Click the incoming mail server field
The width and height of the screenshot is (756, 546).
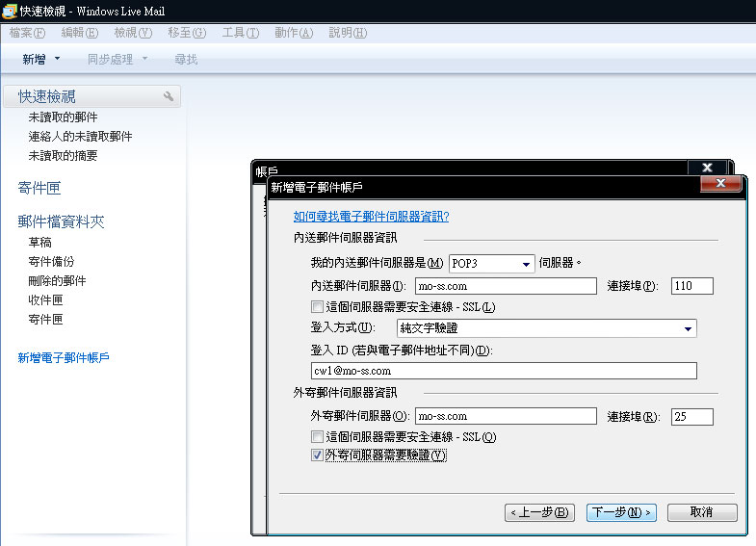pyautogui.click(x=506, y=286)
